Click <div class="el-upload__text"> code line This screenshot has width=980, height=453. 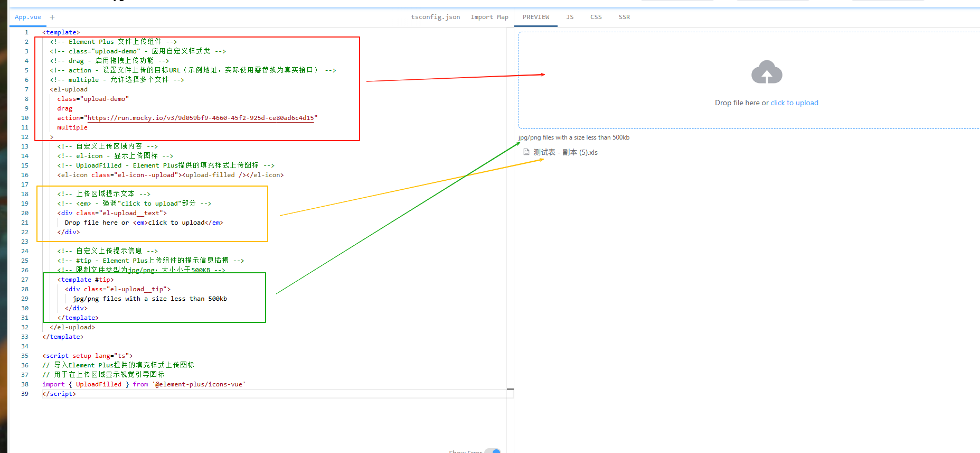(x=112, y=213)
